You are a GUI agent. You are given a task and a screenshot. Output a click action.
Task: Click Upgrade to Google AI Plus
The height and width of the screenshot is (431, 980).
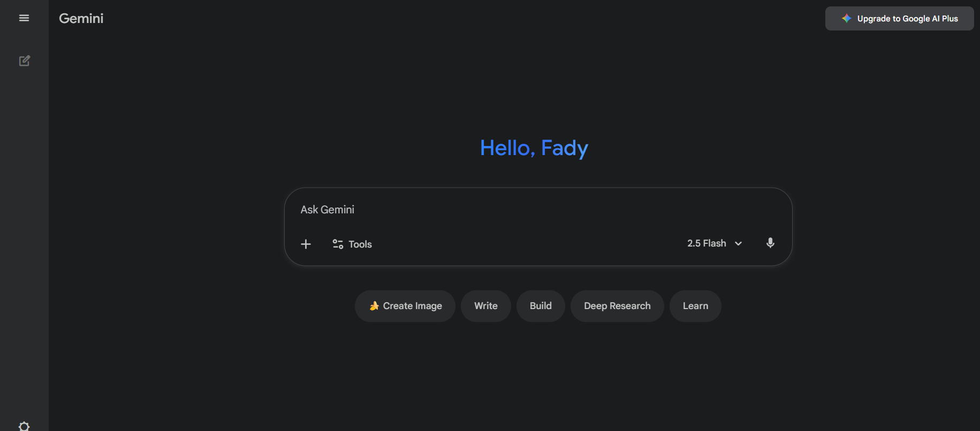(x=907, y=19)
